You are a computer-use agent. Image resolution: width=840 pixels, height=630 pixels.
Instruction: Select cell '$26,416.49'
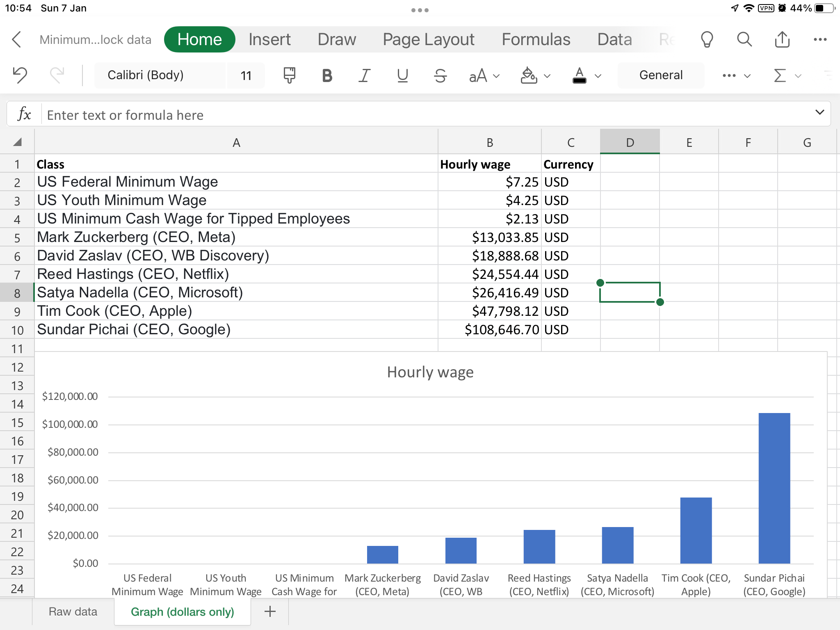pos(490,292)
